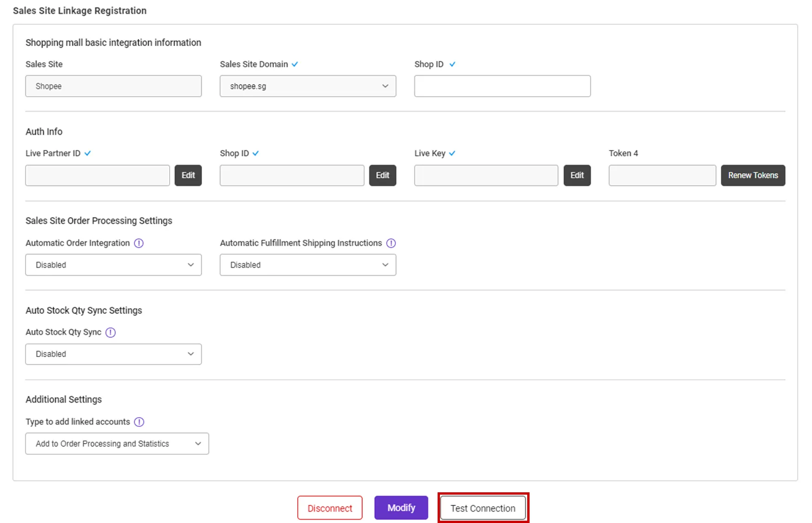Screen dimensions: 812x523
Task: Click info icon for Automatic Fulfillment Shipping Instructions
Action: [x=391, y=243]
